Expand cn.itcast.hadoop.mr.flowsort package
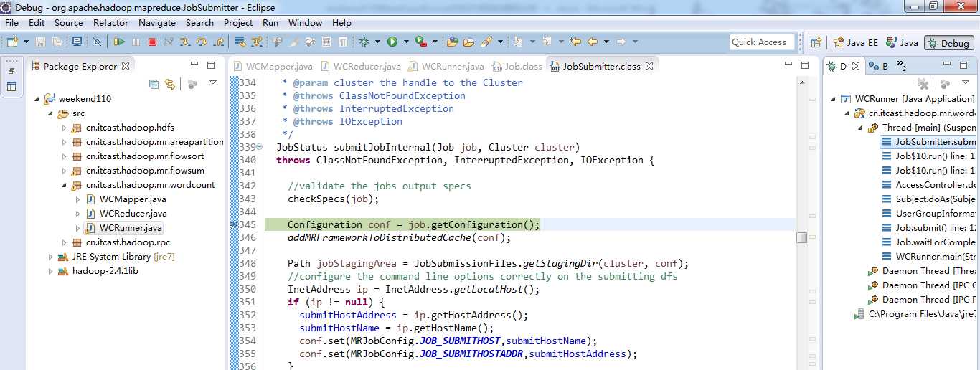The height and width of the screenshot is (370, 980). tap(64, 156)
